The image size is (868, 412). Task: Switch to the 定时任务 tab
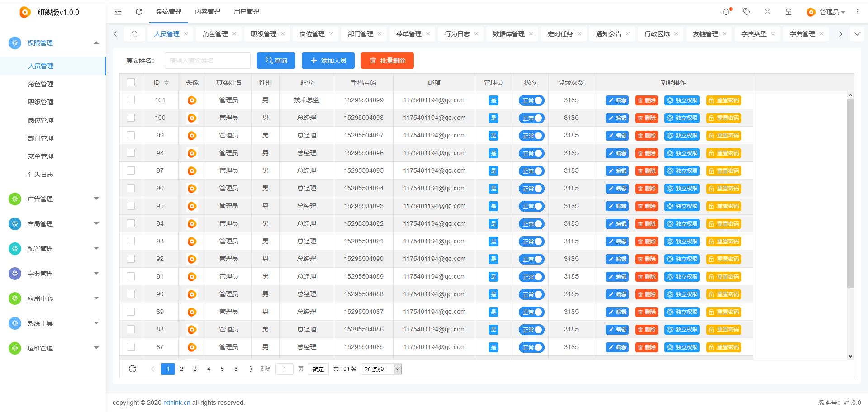coord(560,34)
